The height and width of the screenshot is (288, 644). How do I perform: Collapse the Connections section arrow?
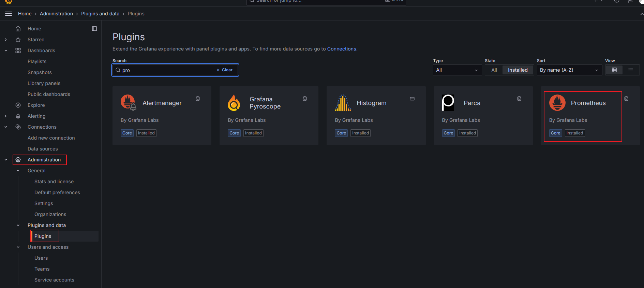click(6, 127)
